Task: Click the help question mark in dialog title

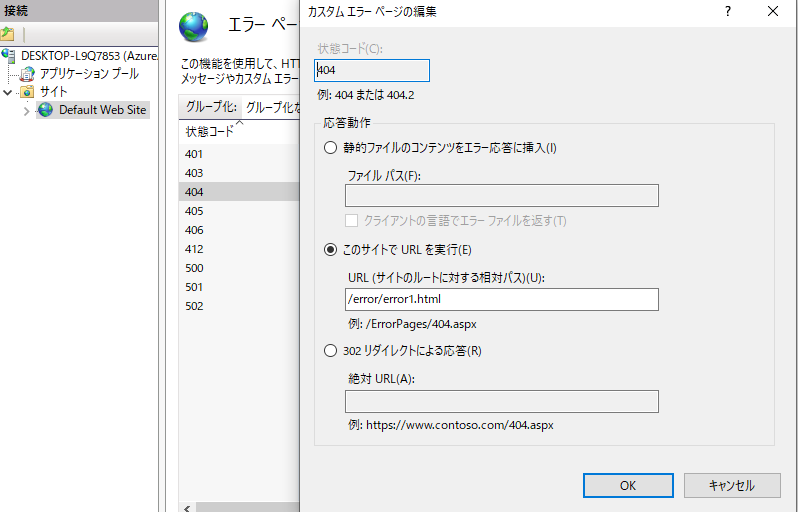Action: [x=728, y=11]
